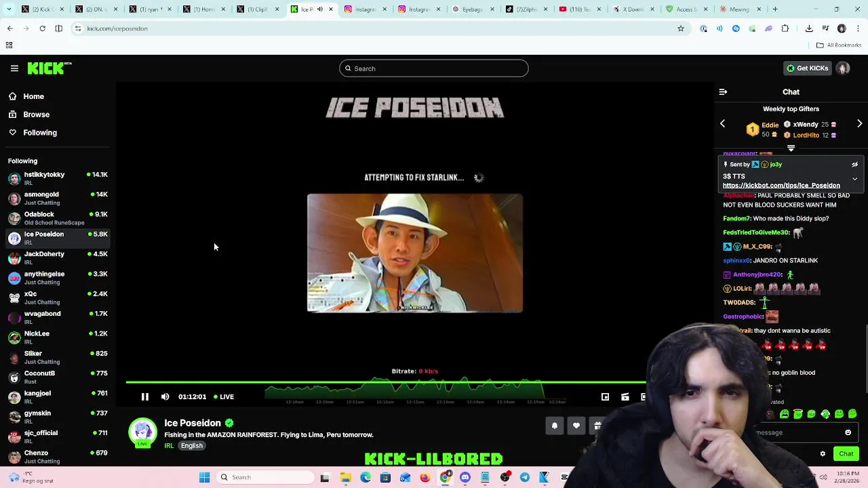The image size is (868, 488).
Task: Click the kangjoel channel avatar
Action: coord(14,397)
